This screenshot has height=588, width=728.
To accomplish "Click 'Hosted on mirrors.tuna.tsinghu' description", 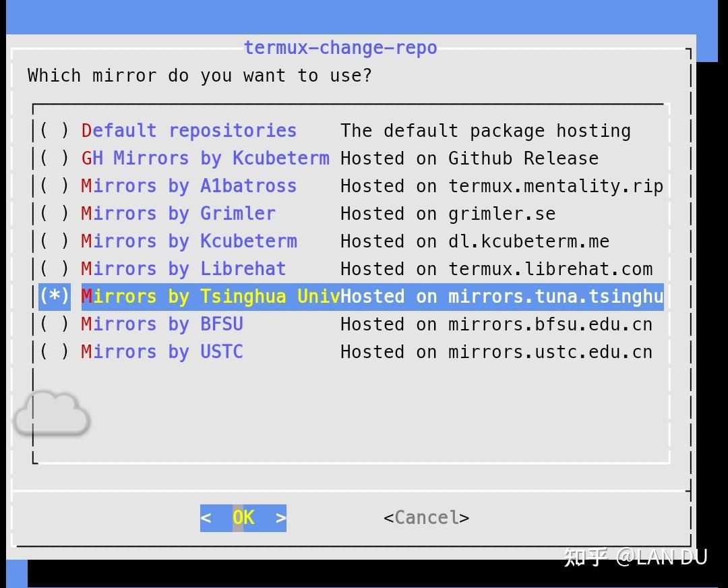I will [502, 296].
